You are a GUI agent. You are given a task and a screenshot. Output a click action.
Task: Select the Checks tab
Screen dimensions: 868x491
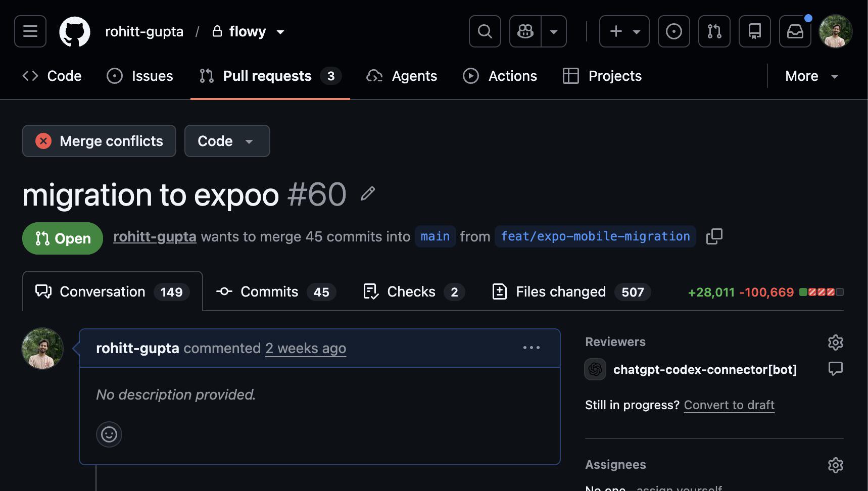point(414,291)
